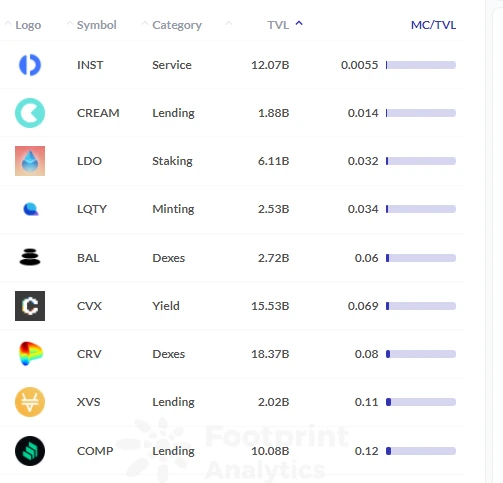The width and height of the screenshot is (503, 483).
Task: Select the CRV rainbow logo
Action: pos(31,354)
